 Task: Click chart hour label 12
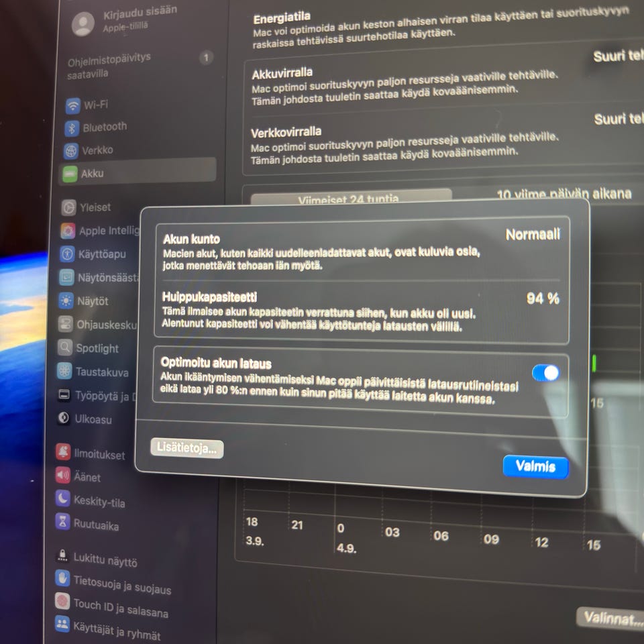pos(541,543)
